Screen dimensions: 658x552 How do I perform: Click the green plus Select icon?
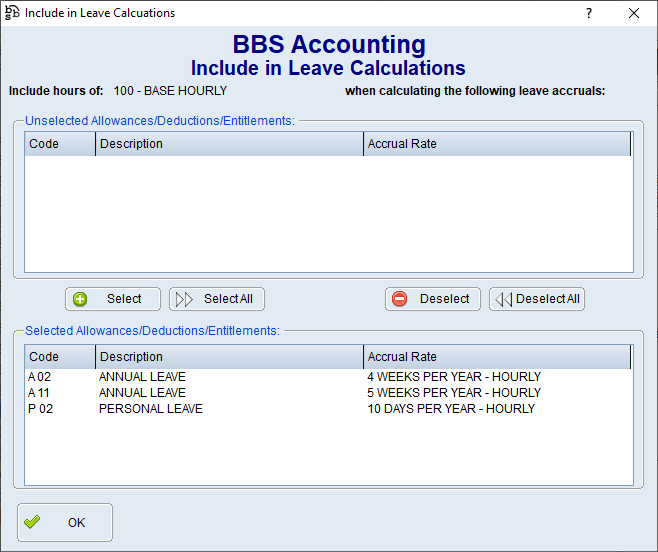click(x=81, y=299)
